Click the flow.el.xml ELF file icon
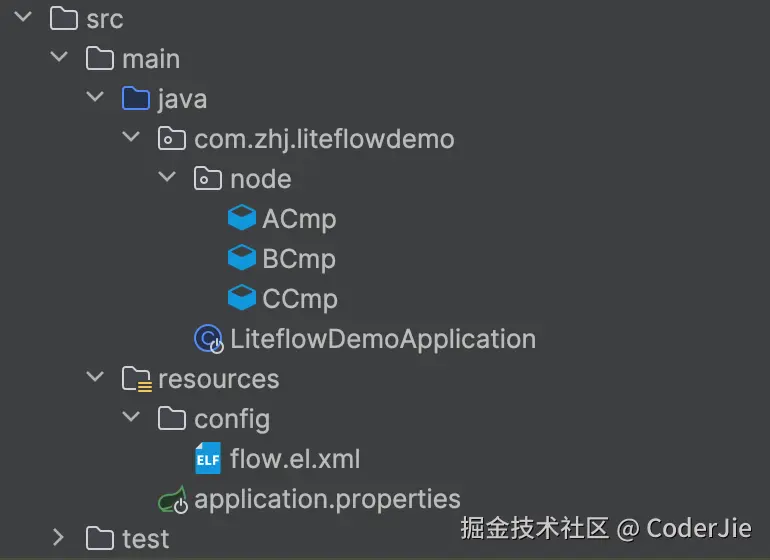The height and width of the screenshot is (560, 770). [208, 459]
